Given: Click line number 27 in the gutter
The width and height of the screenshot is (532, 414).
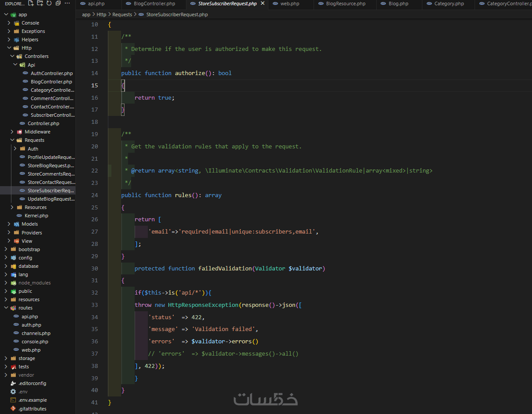Looking at the screenshot, I should [95, 231].
